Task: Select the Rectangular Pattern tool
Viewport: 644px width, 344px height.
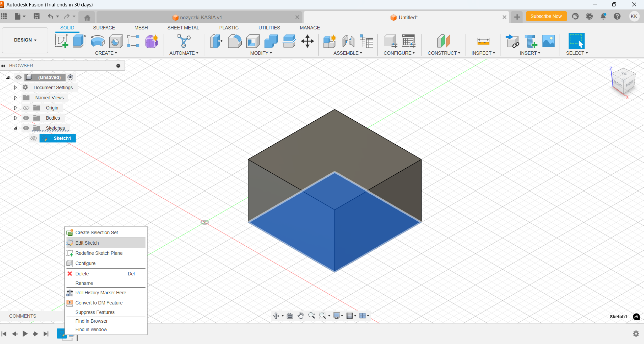Action: (133, 41)
